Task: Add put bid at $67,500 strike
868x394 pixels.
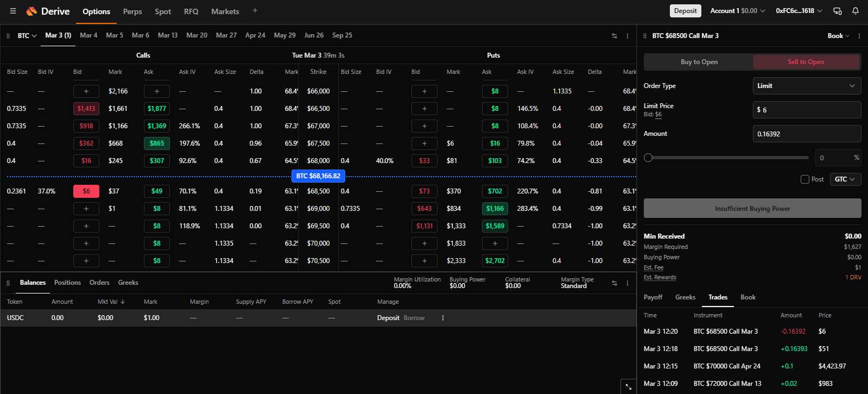Action: 425,143
